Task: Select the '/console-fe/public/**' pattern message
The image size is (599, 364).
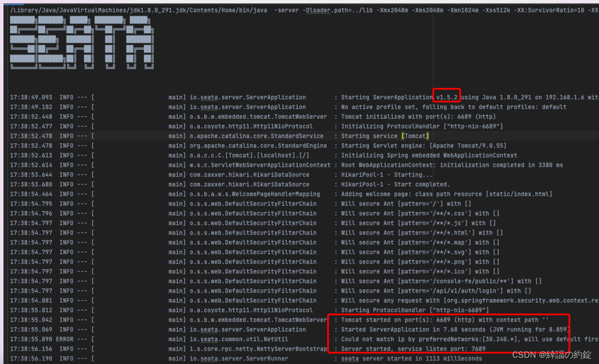Action: pyautogui.click(x=441, y=281)
